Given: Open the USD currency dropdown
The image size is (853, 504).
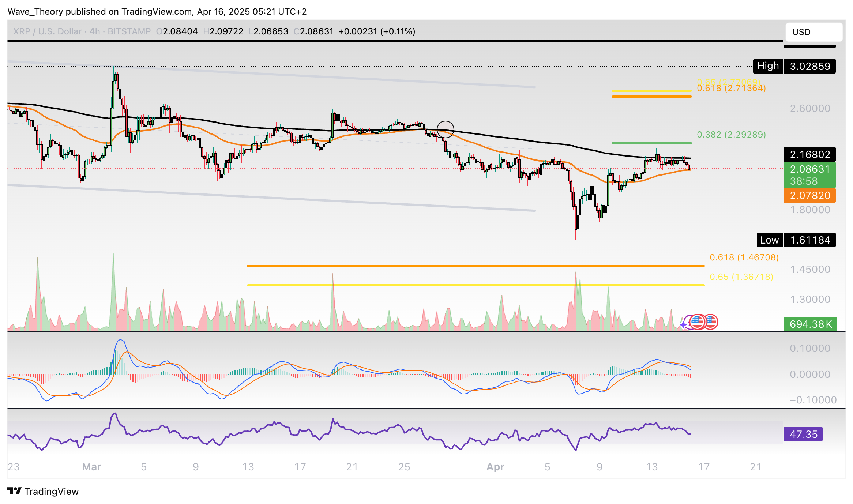Looking at the screenshot, I should 813,32.
